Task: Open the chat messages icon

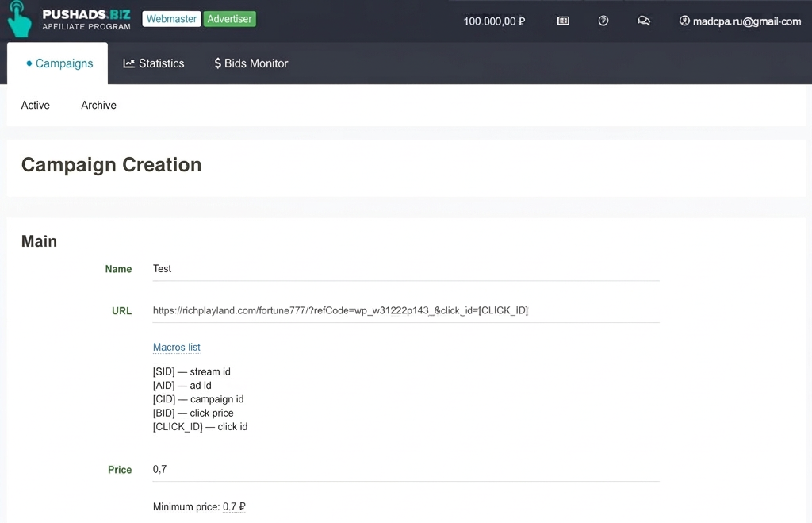Action: (x=644, y=21)
